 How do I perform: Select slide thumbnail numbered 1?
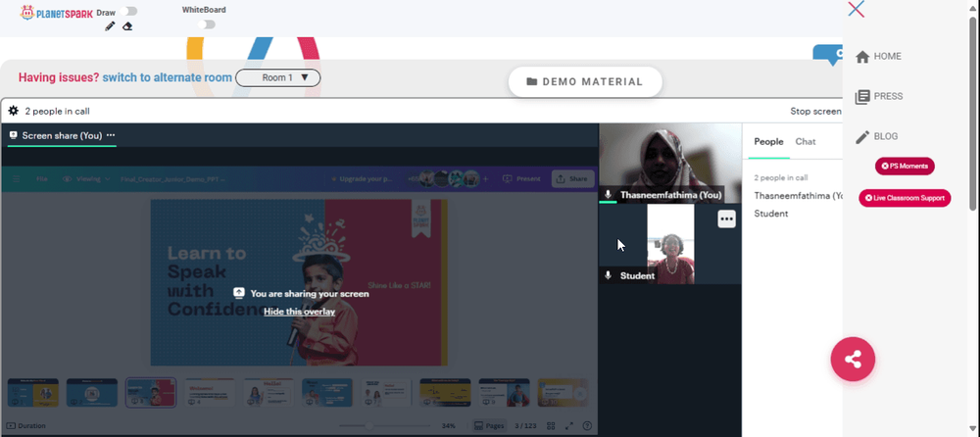click(33, 393)
